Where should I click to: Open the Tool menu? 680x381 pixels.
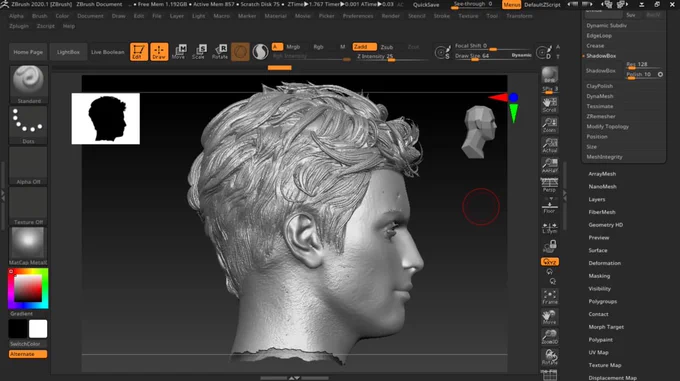tap(492, 16)
